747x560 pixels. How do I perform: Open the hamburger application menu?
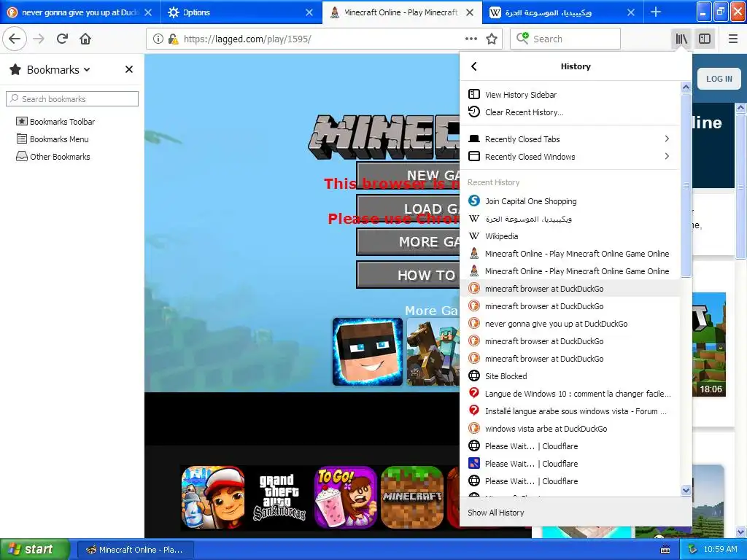coord(733,39)
